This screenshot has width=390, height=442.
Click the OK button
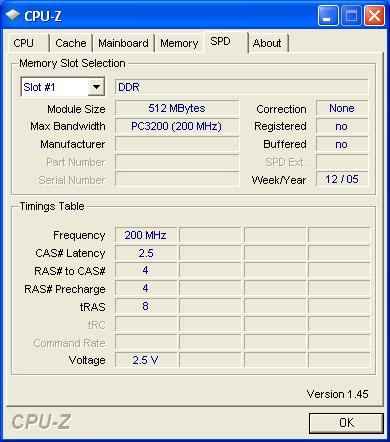[x=346, y=423]
